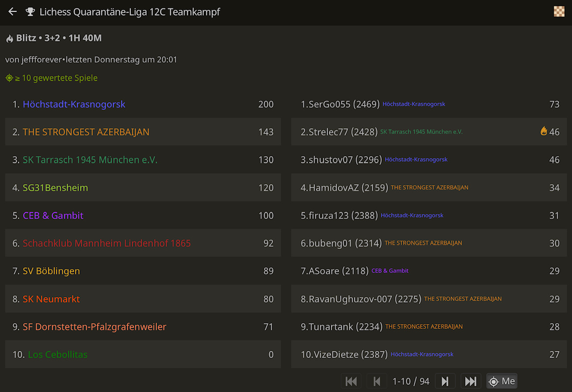
Task: Click player score 73 for SerGo055
Action: coord(555,104)
